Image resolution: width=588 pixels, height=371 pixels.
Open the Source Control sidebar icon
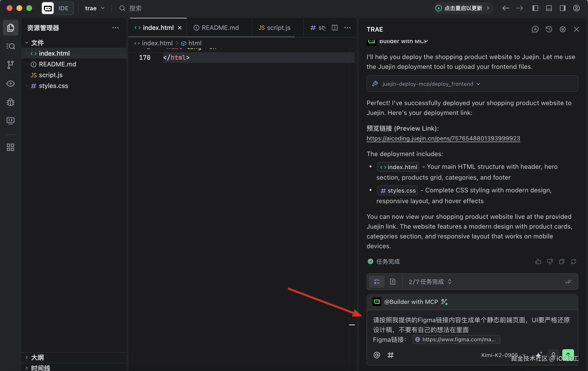click(x=10, y=65)
